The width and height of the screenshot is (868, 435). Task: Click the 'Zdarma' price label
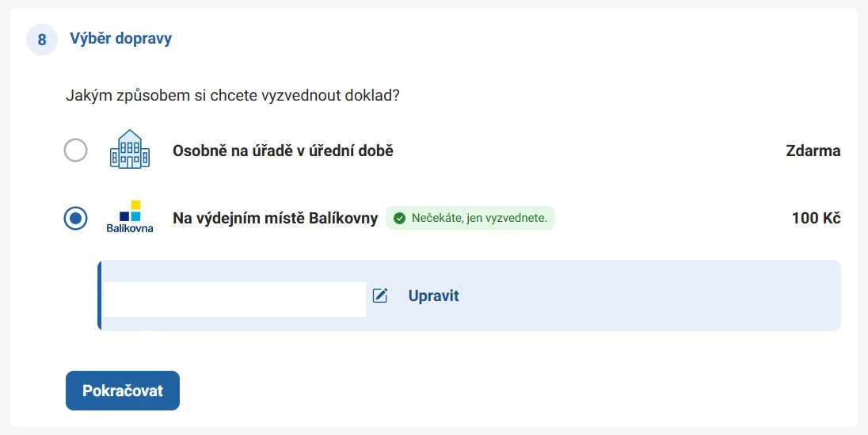click(813, 151)
